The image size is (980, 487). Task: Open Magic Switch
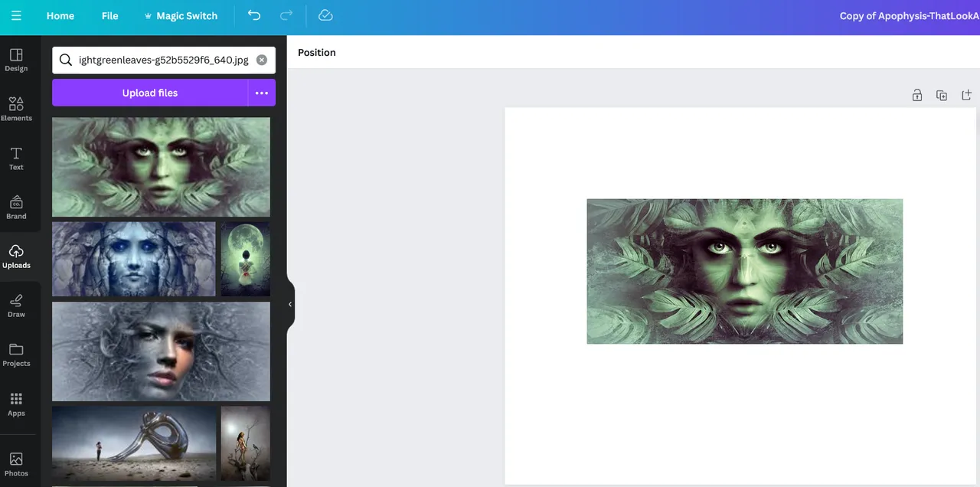(181, 15)
